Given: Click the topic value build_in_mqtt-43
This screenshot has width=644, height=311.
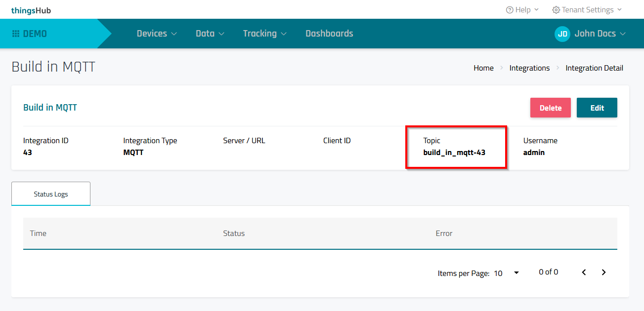Looking at the screenshot, I should coord(454,153).
